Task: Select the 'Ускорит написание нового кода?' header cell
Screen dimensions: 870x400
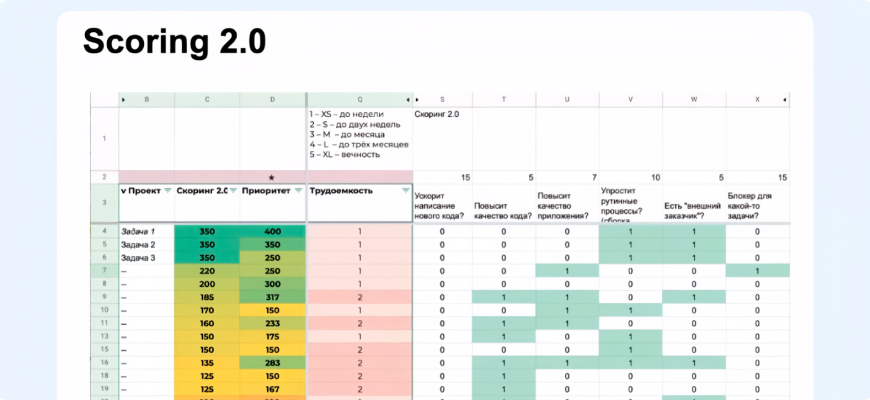Action: (x=442, y=203)
